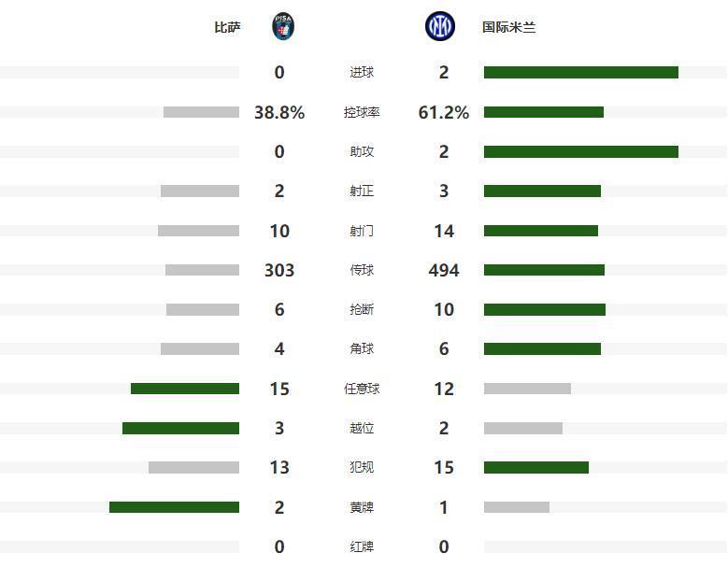Click the 助攻 stat row label

[x=362, y=151]
